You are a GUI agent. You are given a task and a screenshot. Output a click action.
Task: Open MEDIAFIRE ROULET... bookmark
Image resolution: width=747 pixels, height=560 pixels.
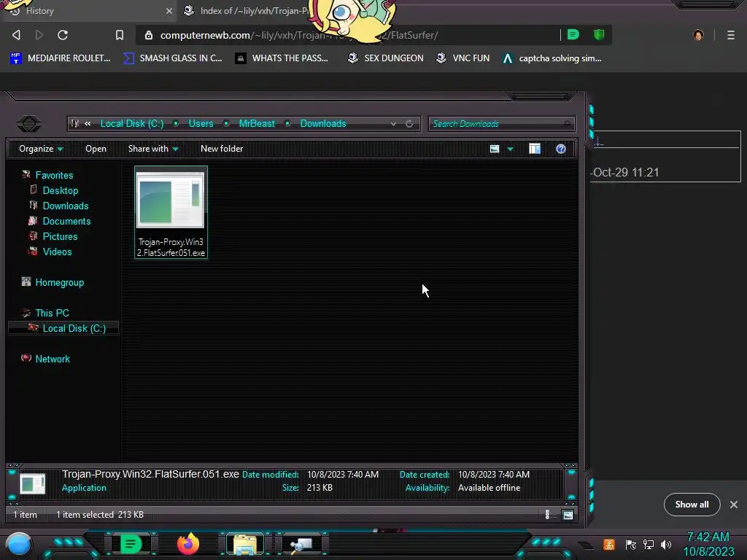coord(61,58)
